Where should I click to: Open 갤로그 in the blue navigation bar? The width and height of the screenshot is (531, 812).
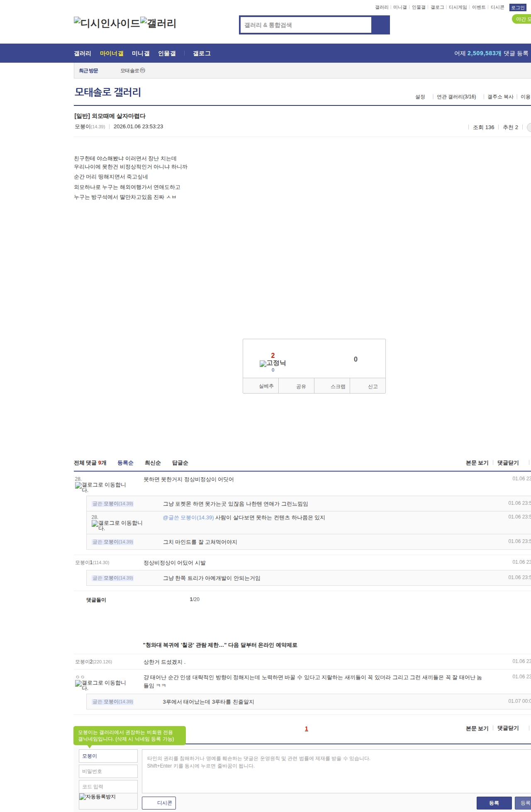(x=202, y=54)
